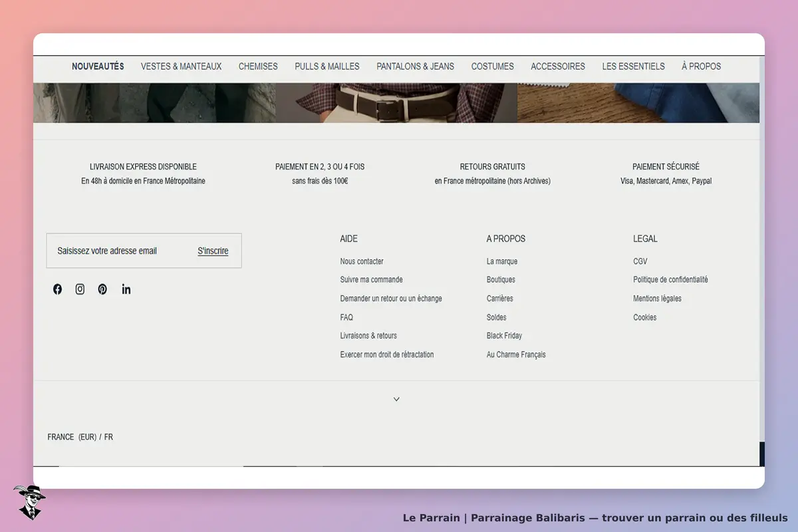
Task: Open Exercer mon droit de rétractation link
Action: [x=387, y=354]
